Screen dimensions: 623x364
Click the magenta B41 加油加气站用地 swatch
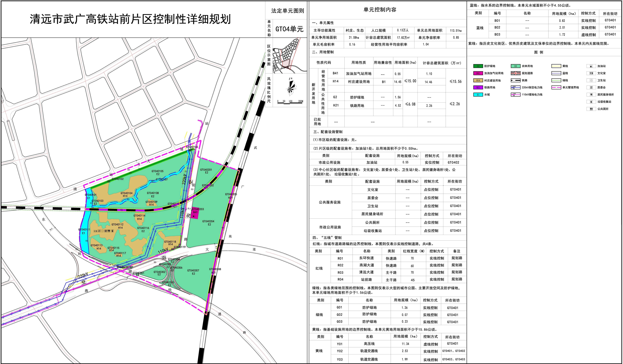pyautogui.click(x=478, y=73)
